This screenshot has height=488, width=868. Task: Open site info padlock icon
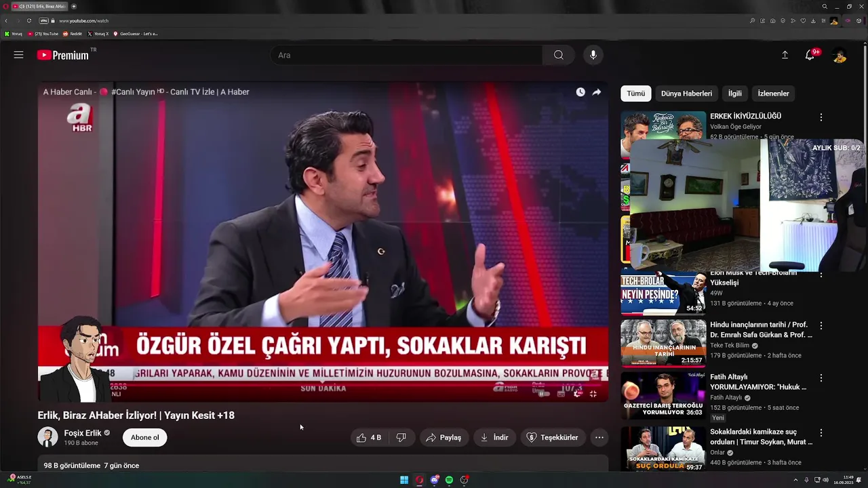pyautogui.click(x=54, y=21)
